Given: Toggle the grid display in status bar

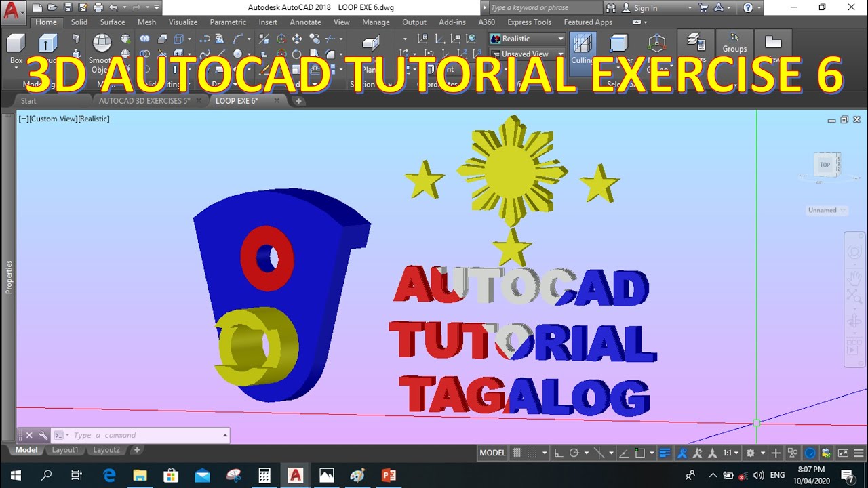Looking at the screenshot, I should tap(517, 453).
